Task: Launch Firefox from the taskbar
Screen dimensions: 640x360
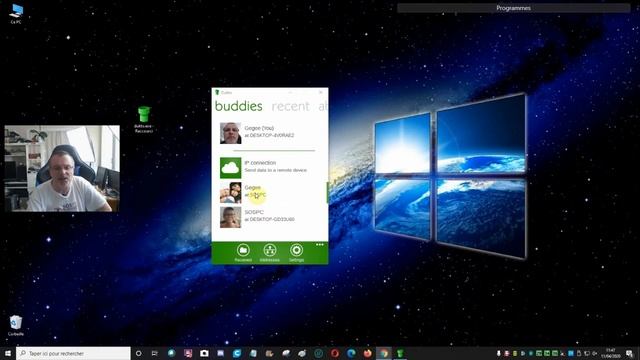Action: (x=367, y=353)
